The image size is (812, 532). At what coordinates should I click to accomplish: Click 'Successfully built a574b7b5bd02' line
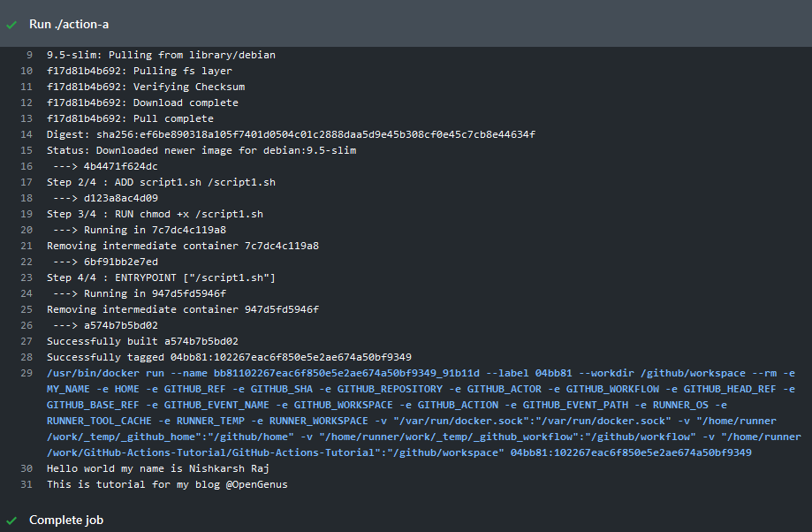tap(142, 341)
